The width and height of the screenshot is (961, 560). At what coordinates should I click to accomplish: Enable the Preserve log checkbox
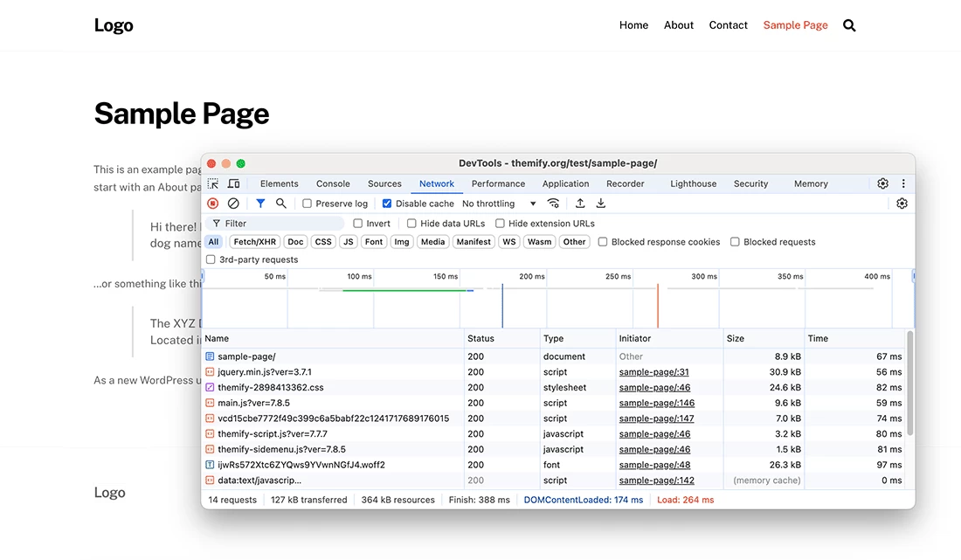tap(308, 204)
